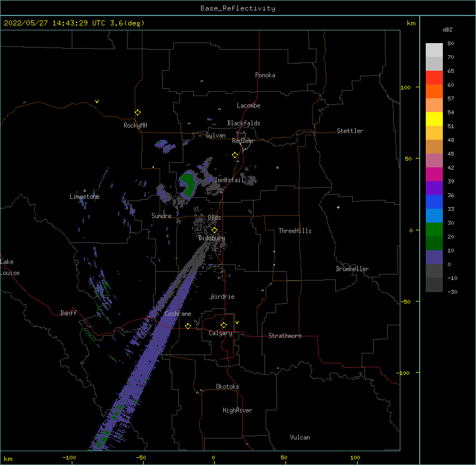This screenshot has height=465, width=476.
Task: Click the asterisk marker above Limestone
Action: click(x=84, y=191)
